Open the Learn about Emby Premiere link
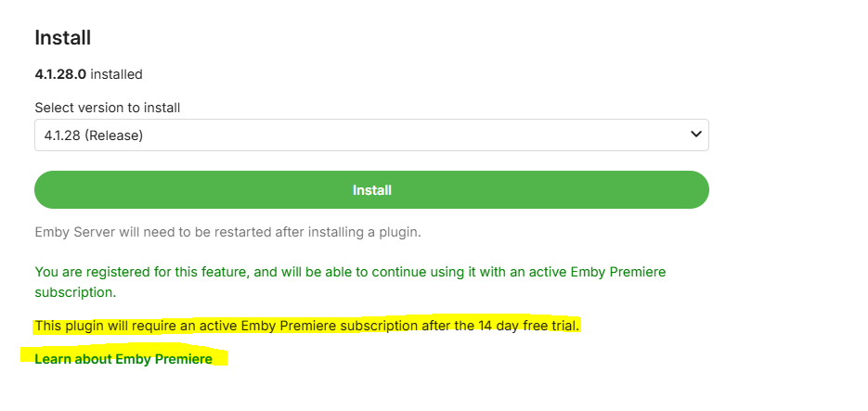 [123, 359]
